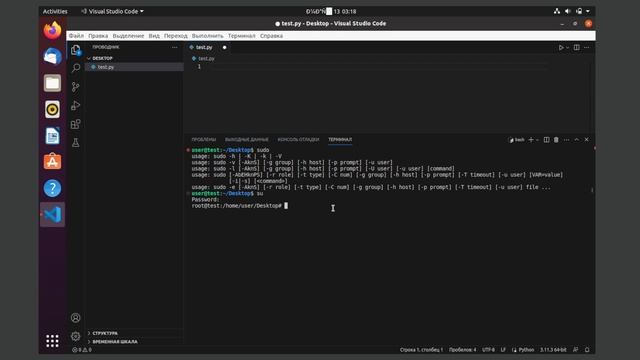Open terminal launch profile dropdown arrow
Screen dimensions: 640x360
[x=537, y=140]
